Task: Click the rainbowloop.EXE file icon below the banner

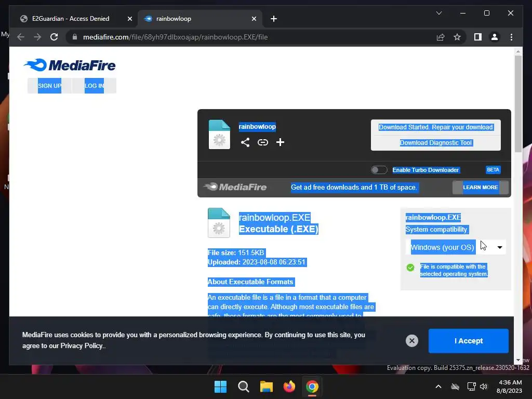Action: coord(219,222)
